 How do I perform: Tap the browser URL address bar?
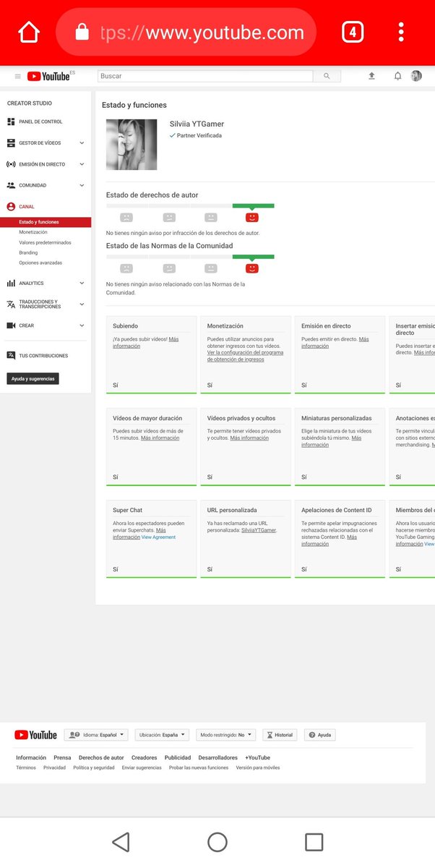(185, 33)
